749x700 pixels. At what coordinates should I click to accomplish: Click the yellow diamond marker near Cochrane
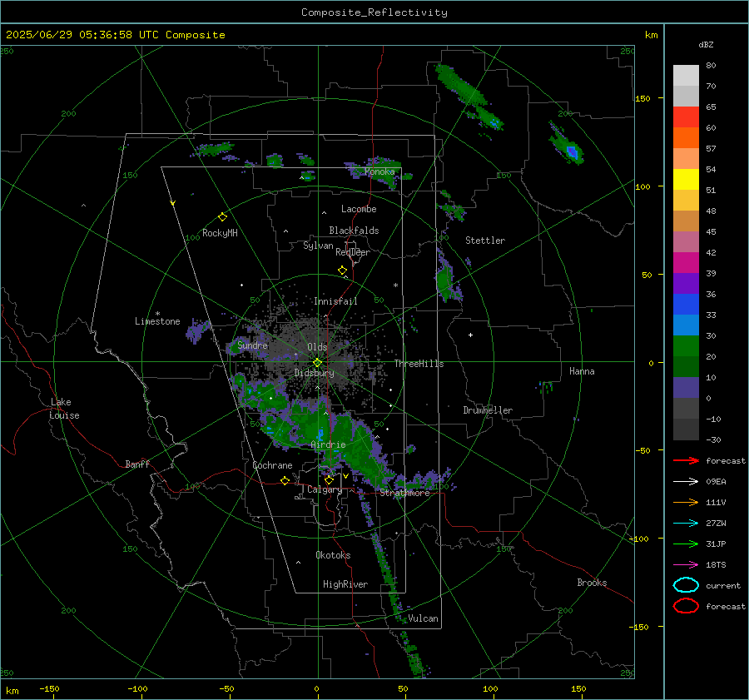tap(285, 480)
